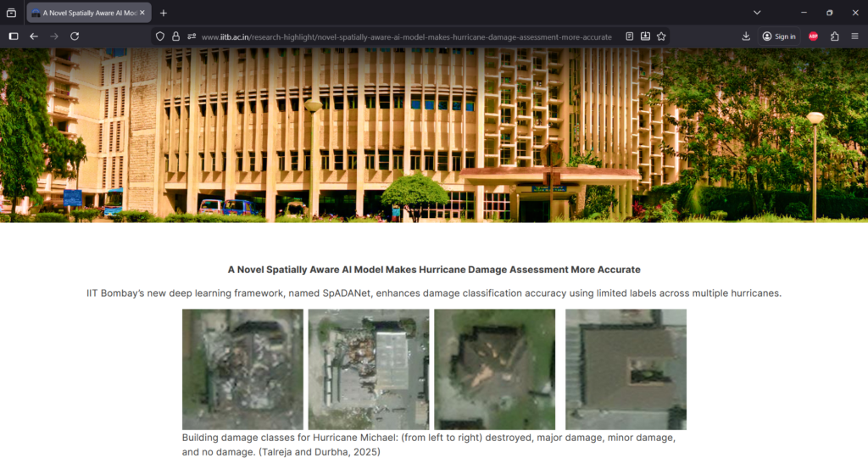Image resolution: width=868 pixels, height=458 pixels.
Task: Expand the list all tabs dropdown
Action: [757, 13]
